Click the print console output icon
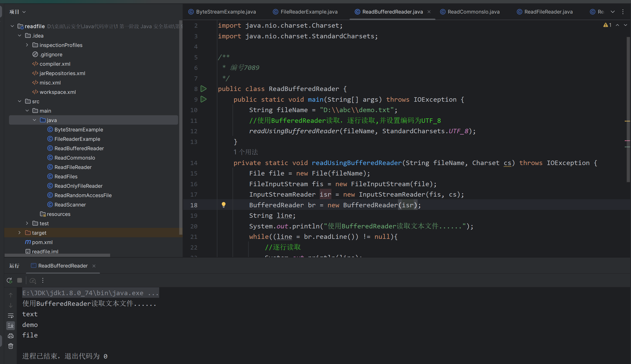Screen dimensions: 631x364 [x=11, y=336]
